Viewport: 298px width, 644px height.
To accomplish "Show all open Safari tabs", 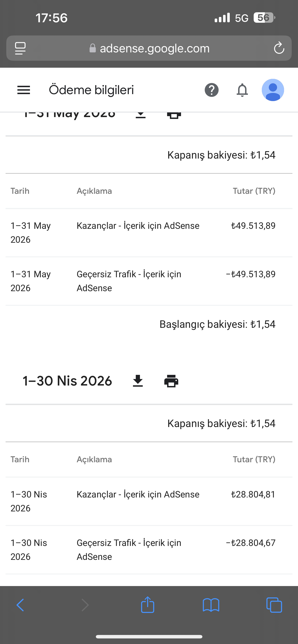I will point(274,605).
